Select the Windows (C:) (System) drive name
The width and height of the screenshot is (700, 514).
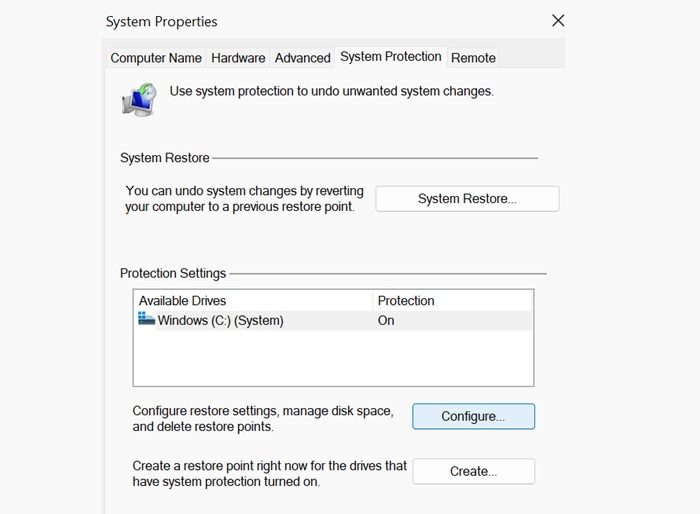pyautogui.click(x=220, y=321)
